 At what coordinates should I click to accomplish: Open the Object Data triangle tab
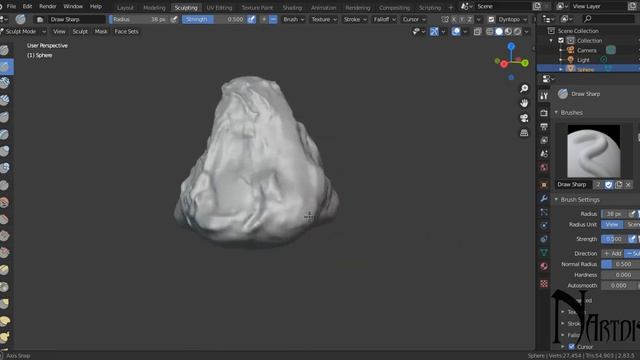544,253
